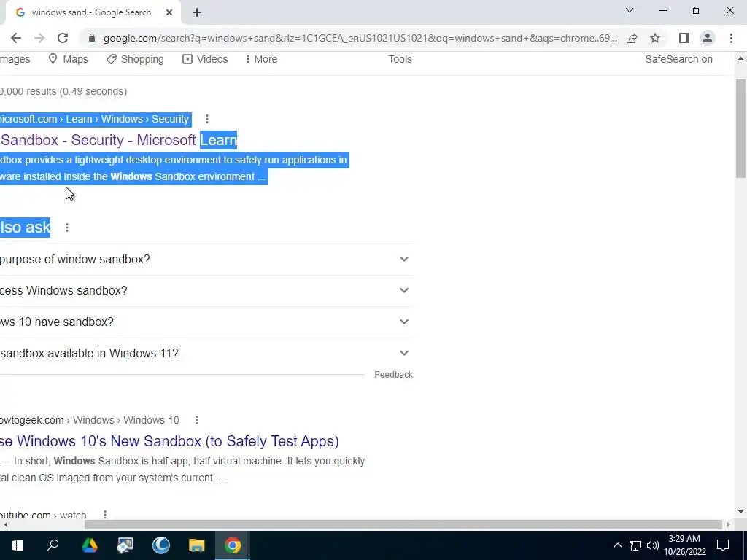Viewport: 747px width, 560px height.
Task: Switch to the Maps search tab
Action: (x=68, y=59)
